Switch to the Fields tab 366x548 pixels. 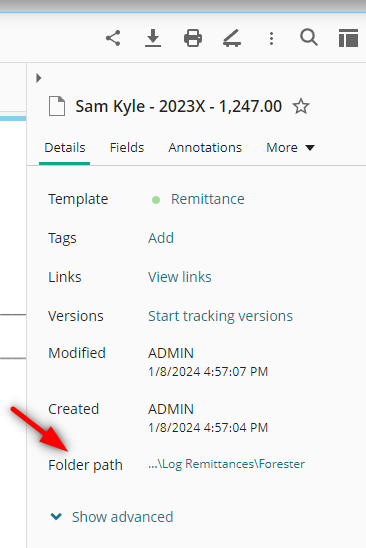[x=127, y=148]
